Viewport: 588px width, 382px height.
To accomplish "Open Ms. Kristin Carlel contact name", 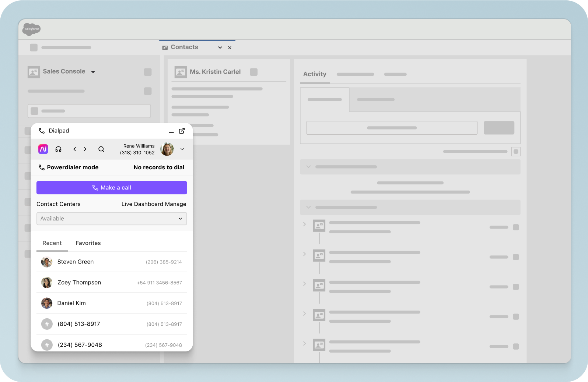I will 215,72.
